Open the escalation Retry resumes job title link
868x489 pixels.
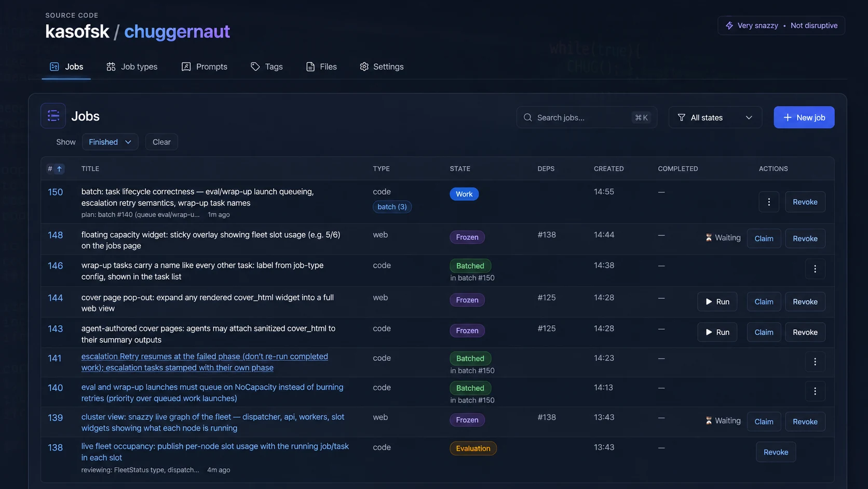point(205,362)
